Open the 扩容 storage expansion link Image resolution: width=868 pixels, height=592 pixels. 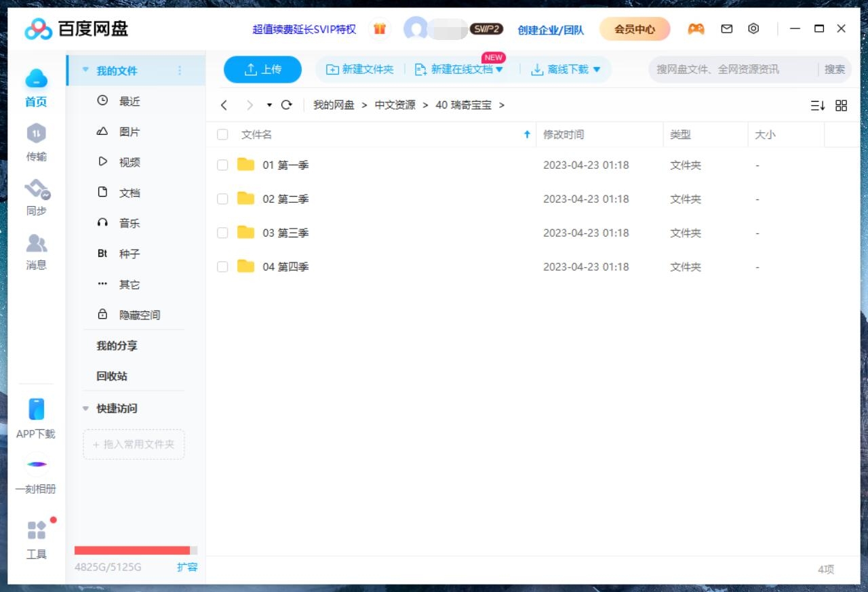187,568
